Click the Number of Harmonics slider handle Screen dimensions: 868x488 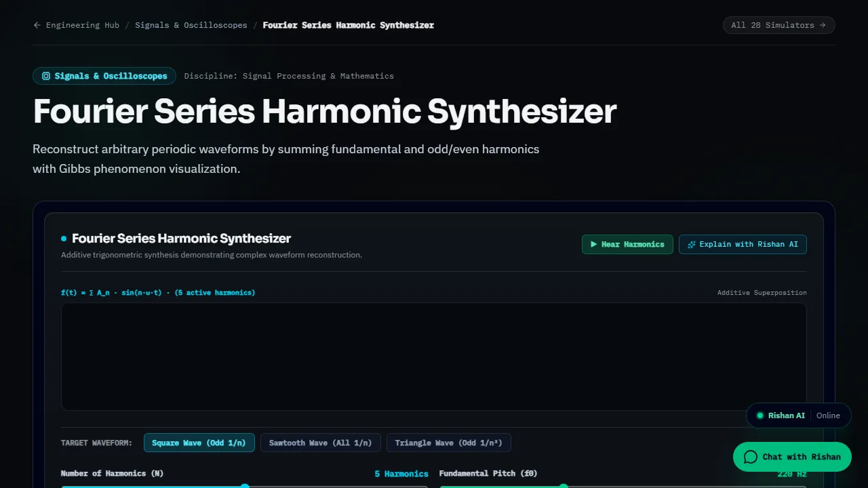pos(245,486)
